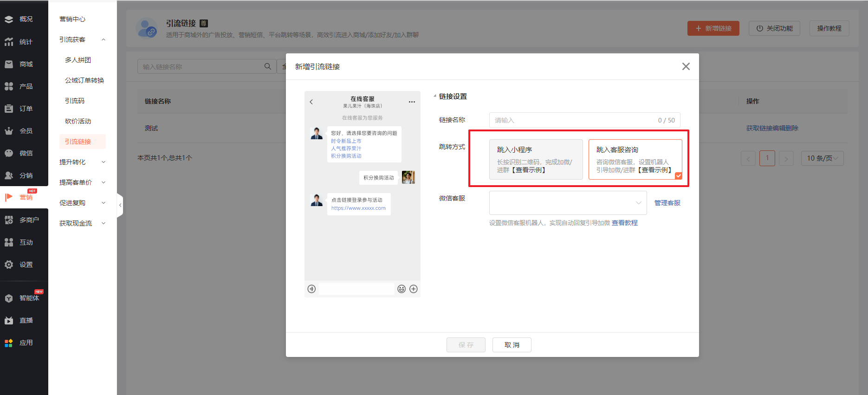
Task: Open 砍价活动 in marketing submenu
Action: pyautogui.click(x=78, y=121)
